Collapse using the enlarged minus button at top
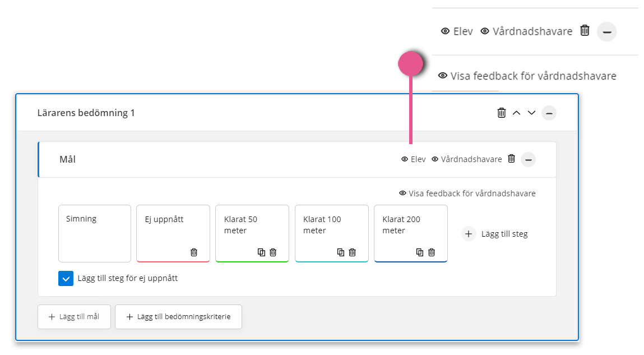Viewport: 644px width, 355px height. click(x=606, y=31)
